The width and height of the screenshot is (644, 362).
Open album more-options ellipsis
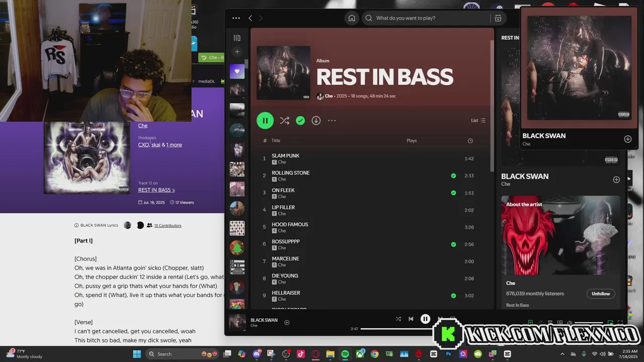coord(332,121)
